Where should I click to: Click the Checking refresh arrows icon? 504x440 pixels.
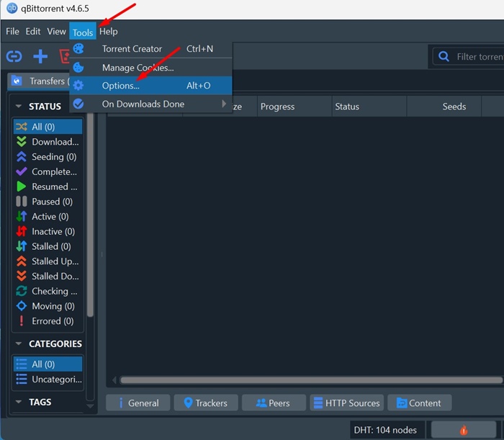click(22, 291)
